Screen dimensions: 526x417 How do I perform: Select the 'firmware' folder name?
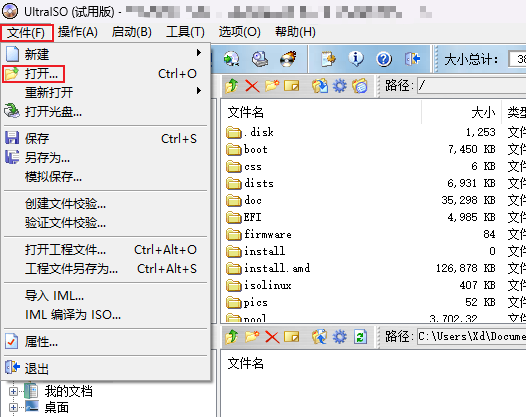coord(267,234)
